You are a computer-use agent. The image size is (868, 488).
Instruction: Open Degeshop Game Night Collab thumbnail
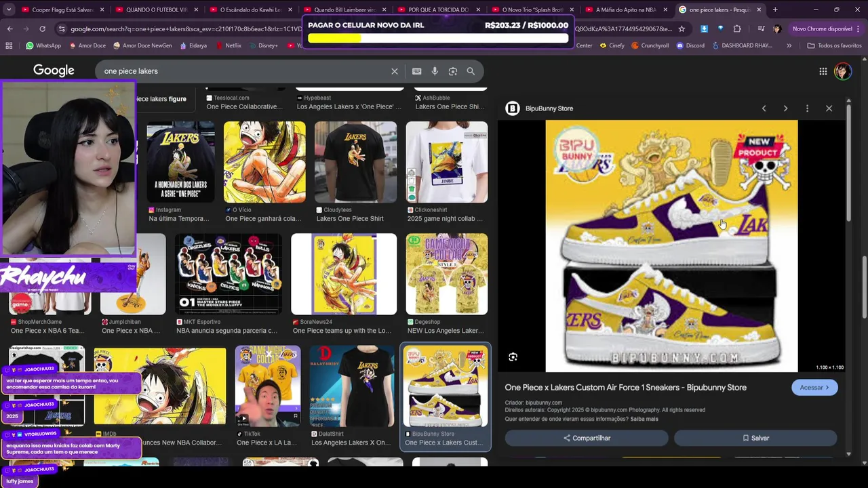pyautogui.click(x=446, y=274)
